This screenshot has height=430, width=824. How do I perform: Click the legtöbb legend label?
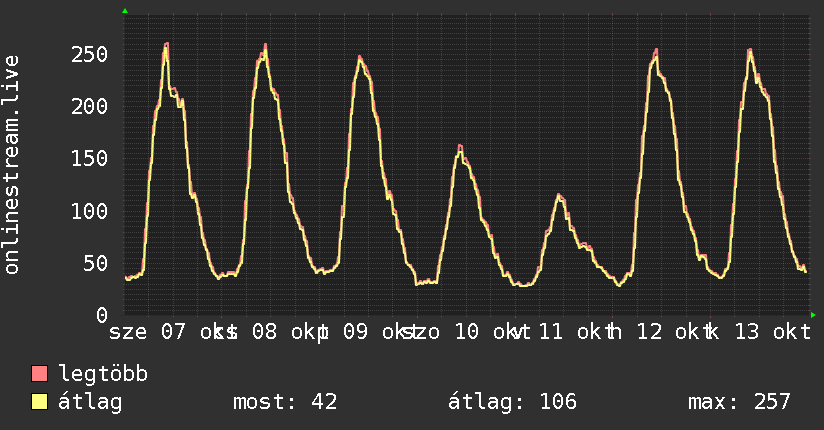(103, 373)
